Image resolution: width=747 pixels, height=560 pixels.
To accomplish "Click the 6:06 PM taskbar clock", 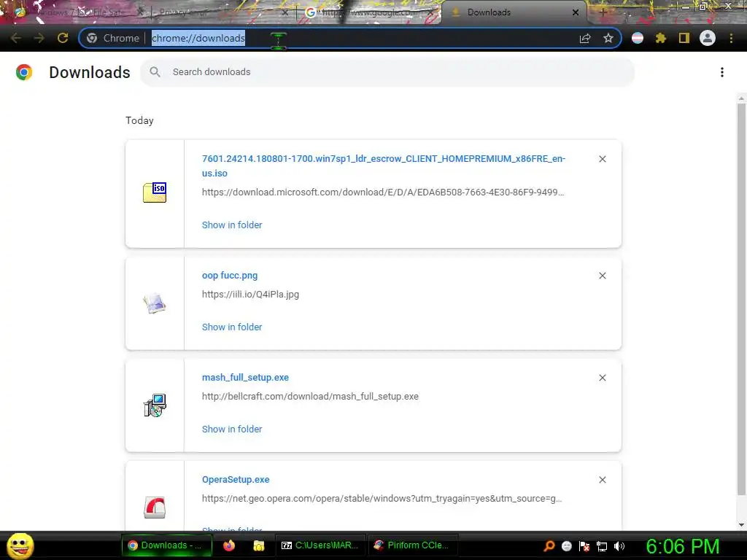I will click(683, 546).
